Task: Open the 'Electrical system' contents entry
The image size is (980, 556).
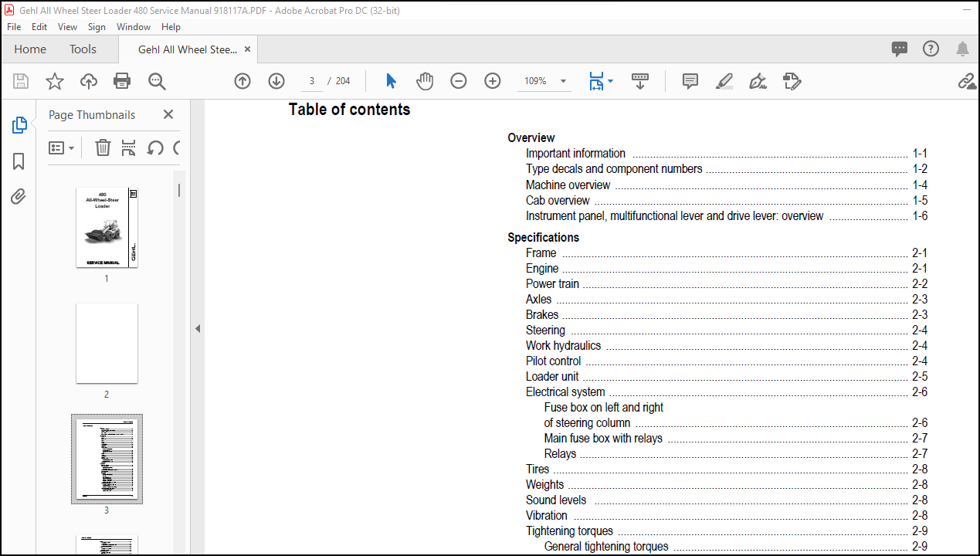Action: coord(565,392)
